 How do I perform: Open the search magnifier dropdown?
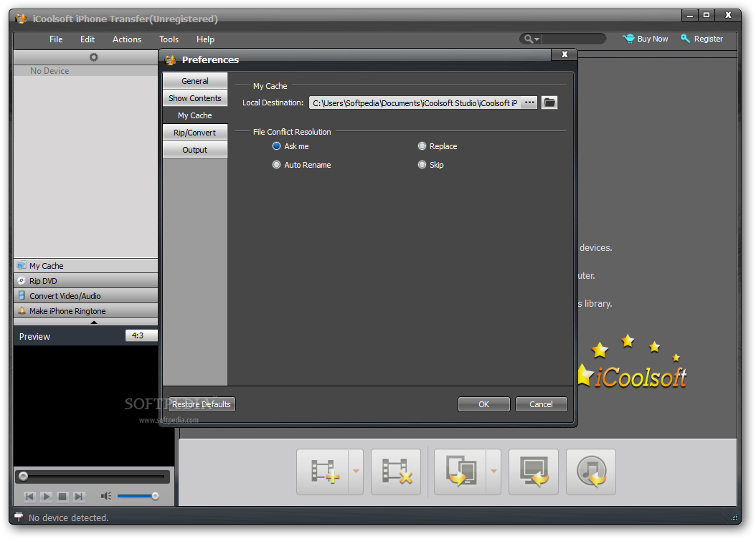pos(531,39)
